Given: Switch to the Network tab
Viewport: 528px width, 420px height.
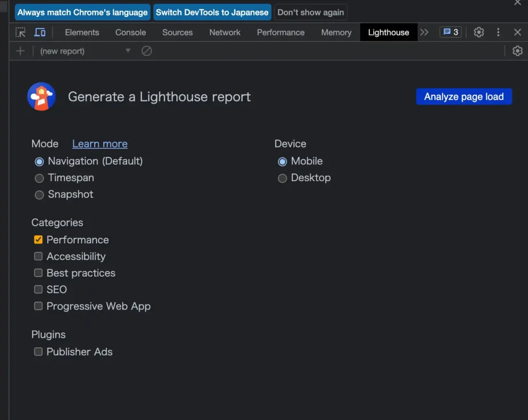Looking at the screenshot, I should click(224, 32).
